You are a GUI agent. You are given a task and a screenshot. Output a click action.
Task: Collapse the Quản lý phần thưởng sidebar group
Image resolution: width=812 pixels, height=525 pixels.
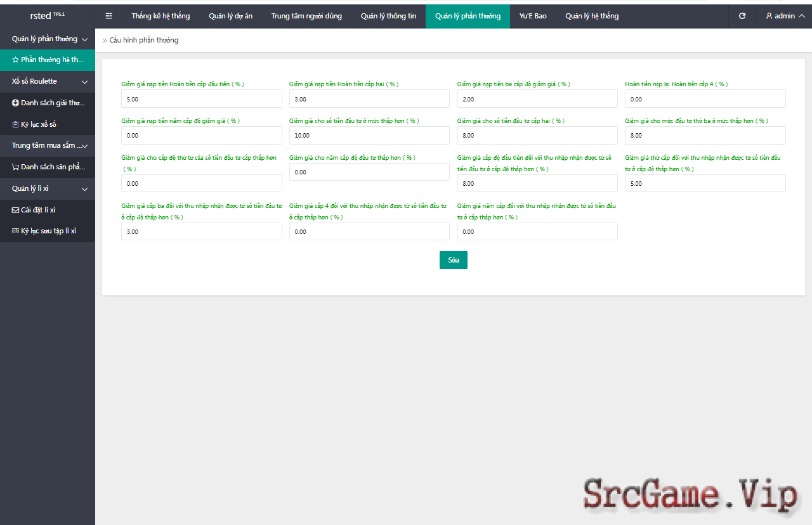tap(84, 39)
